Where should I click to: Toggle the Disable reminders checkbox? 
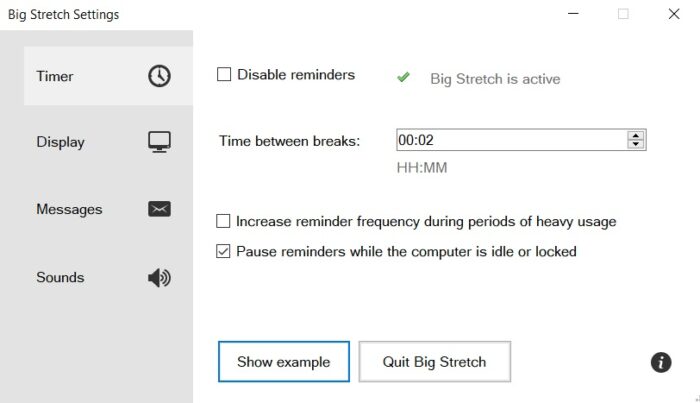pos(225,74)
